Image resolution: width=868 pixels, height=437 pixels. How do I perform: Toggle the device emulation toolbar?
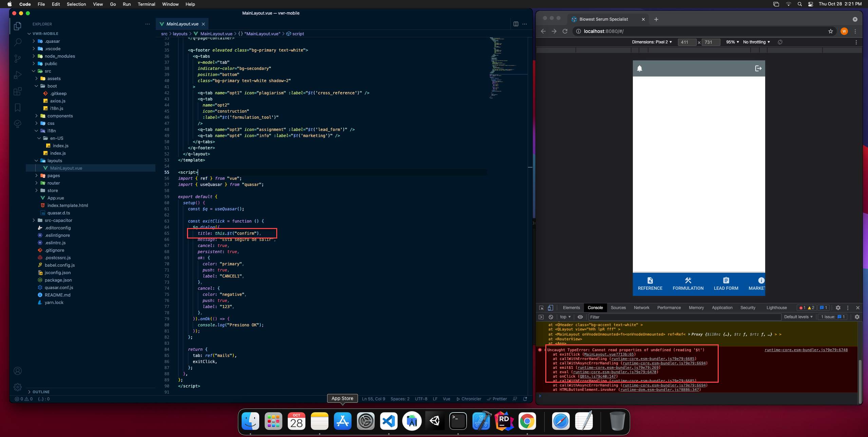click(550, 308)
